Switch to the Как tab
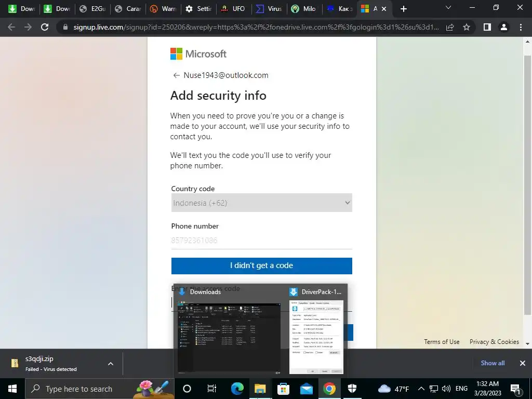 point(340,9)
